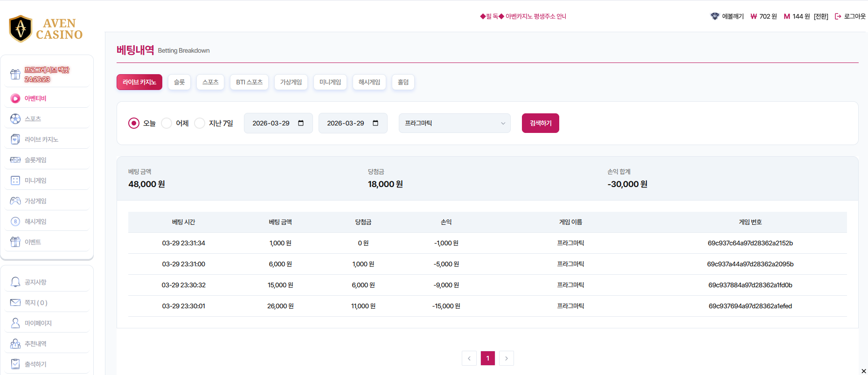
Task: Select the 지난 7일 radio button
Action: tap(200, 123)
